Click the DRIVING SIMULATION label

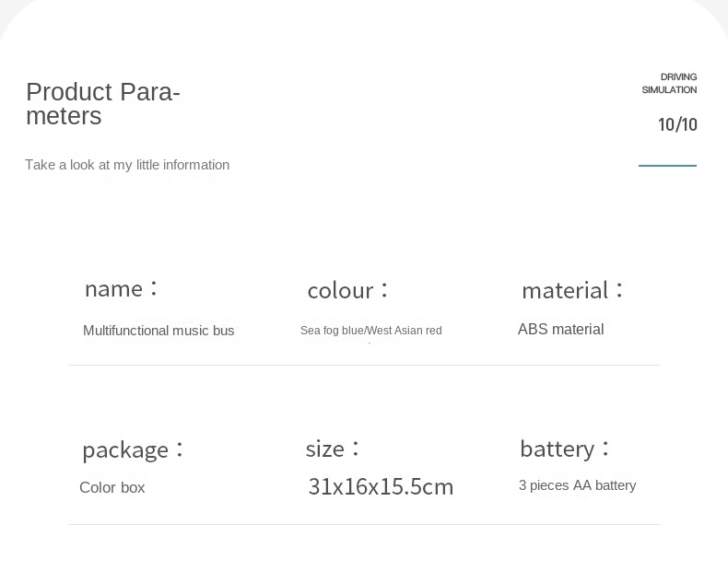670,83
